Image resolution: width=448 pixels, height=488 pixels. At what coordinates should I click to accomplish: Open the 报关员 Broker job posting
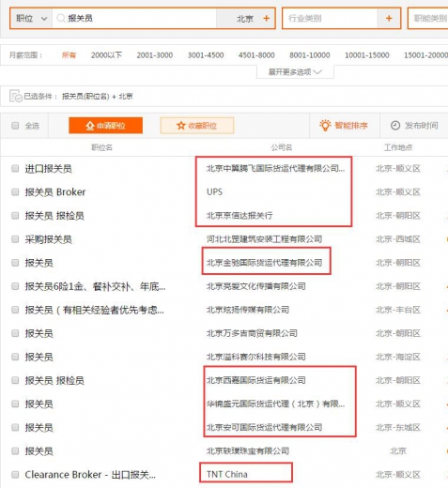(55, 192)
